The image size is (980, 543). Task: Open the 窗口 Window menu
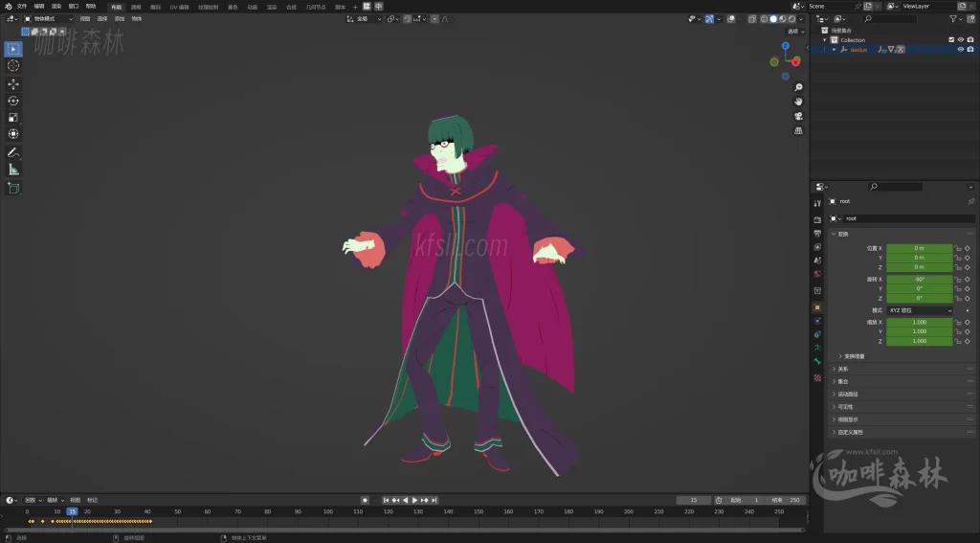(x=74, y=7)
